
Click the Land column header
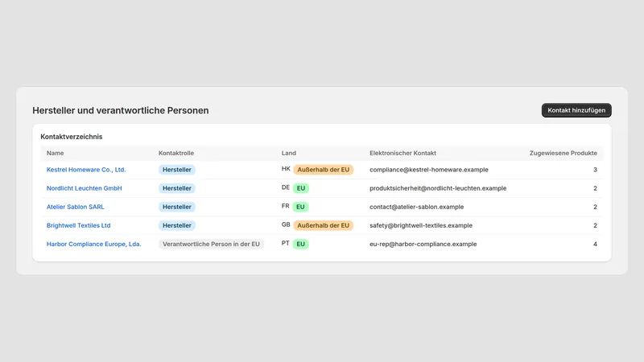point(289,153)
